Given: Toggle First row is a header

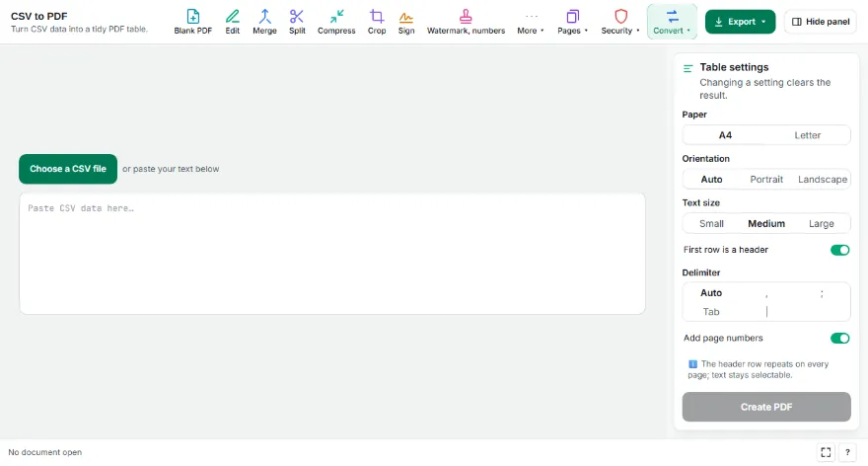Looking at the screenshot, I should [839, 250].
